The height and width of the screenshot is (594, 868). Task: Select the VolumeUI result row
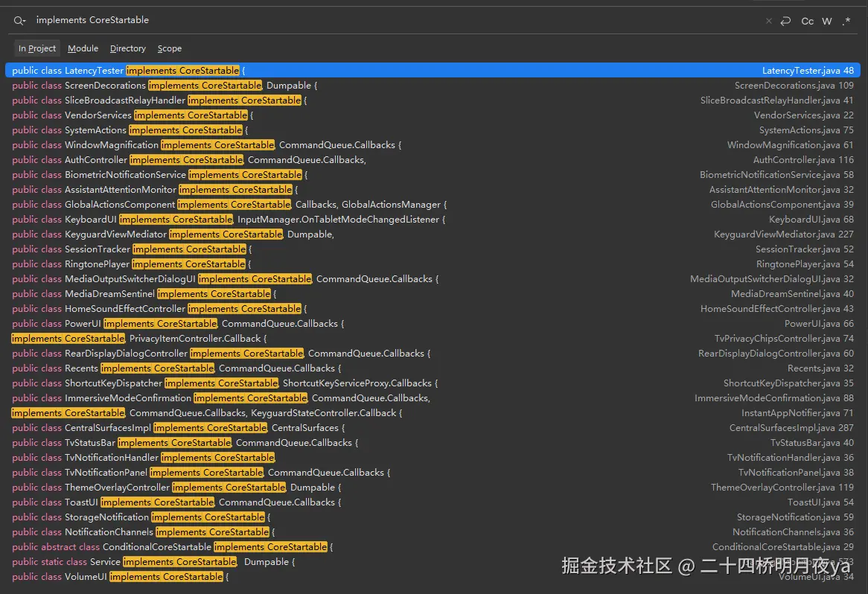click(433, 578)
